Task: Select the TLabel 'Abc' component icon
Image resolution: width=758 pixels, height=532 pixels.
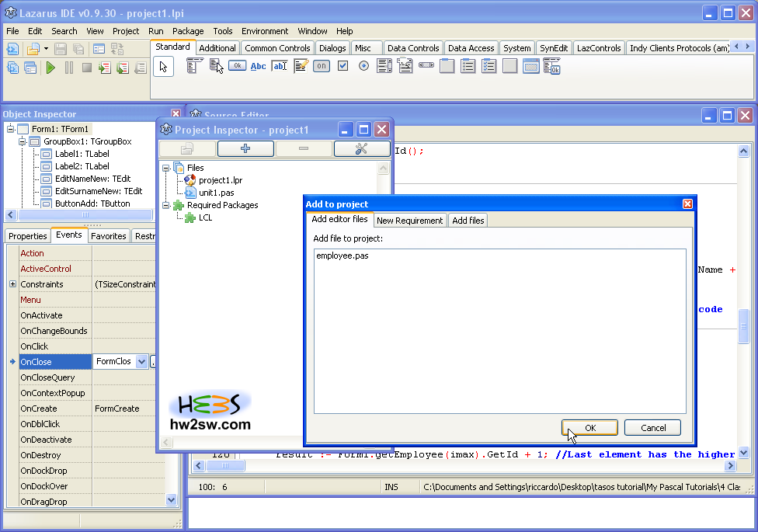Action: [x=258, y=66]
